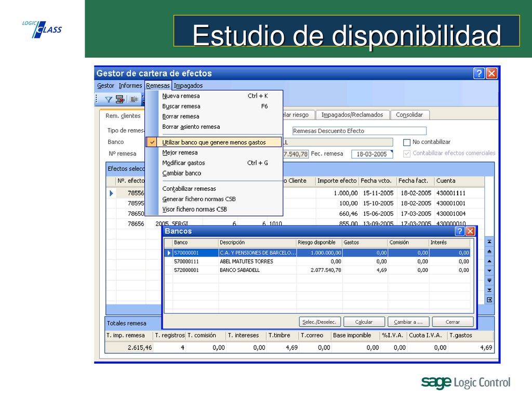Click the Gastos column header
The image size is (532, 399).
365,243
